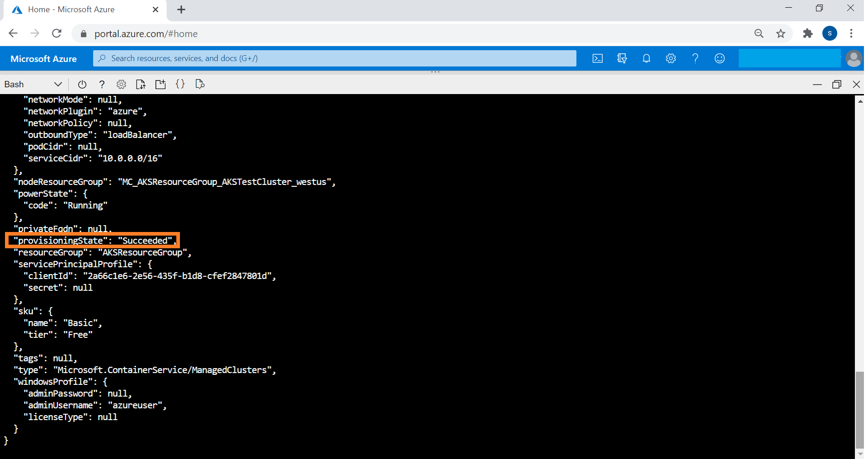Click upload/download files icon in shell
The width and height of the screenshot is (868, 459).
pos(141,84)
